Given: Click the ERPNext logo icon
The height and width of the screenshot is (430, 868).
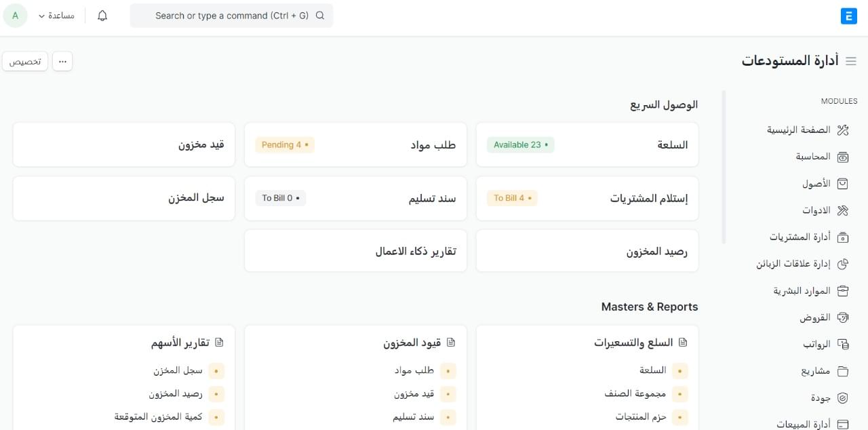Looking at the screenshot, I should [848, 16].
